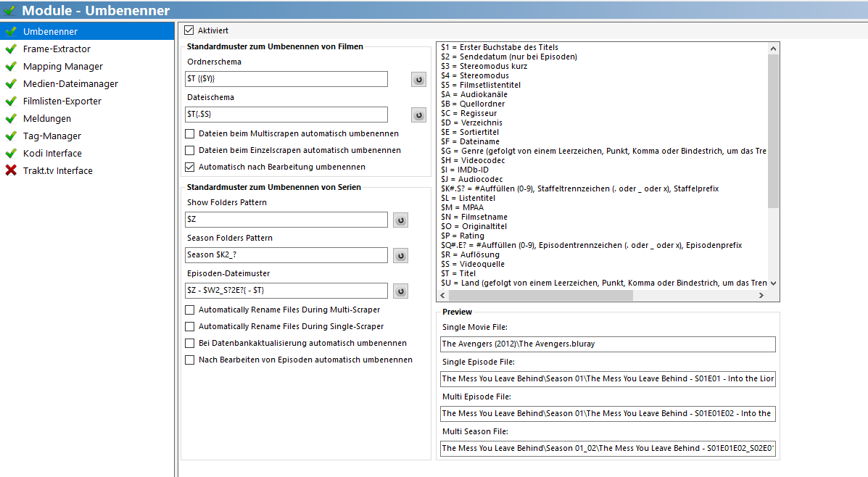Viewport: 868px width, 477px height.
Task: Reset the Ordnerschema pattern to default
Action: (x=418, y=80)
